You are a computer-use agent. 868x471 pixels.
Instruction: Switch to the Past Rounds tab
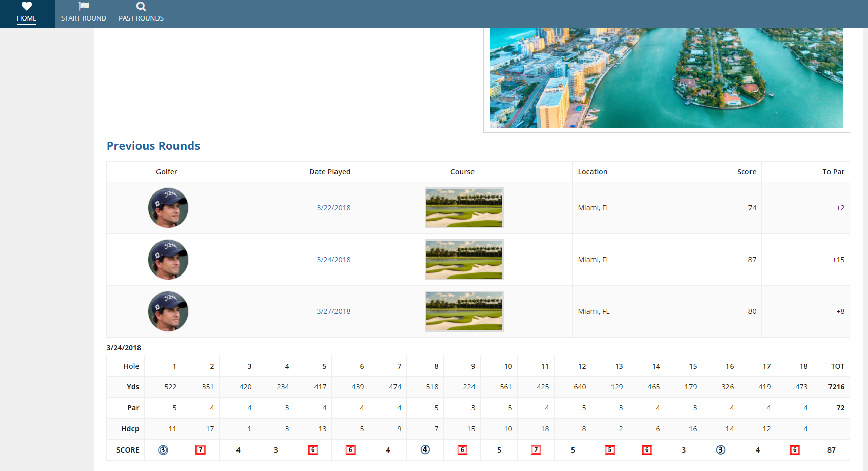click(141, 18)
